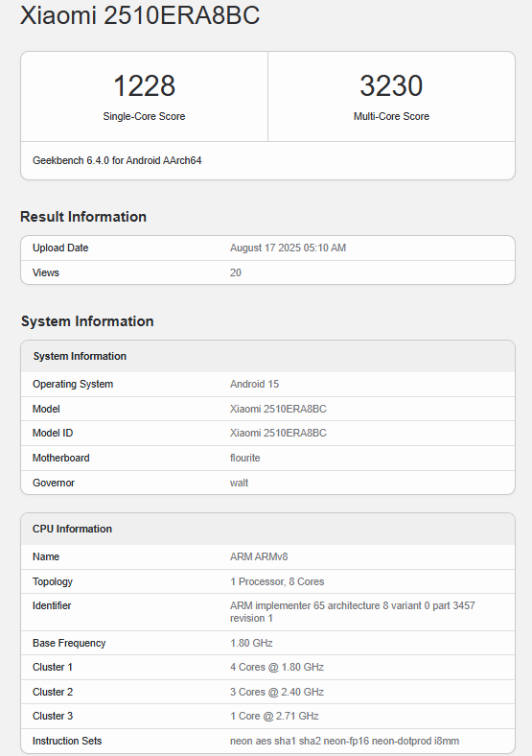
Task: Click the Upload Date label
Action: click(60, 248)
